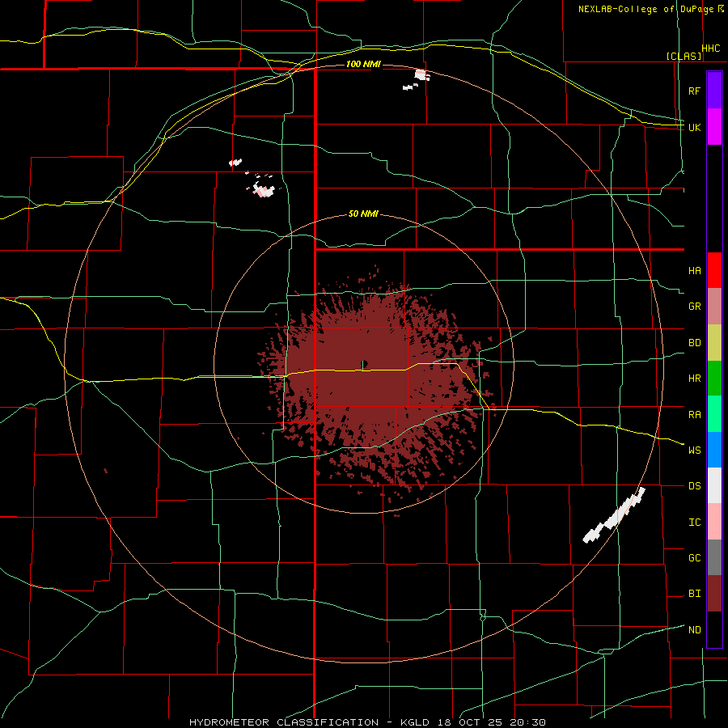Select the gray GC legend swatch
The width and height of the screenshot is (728, 728).
pyautogui.click(x=714, y=557)
